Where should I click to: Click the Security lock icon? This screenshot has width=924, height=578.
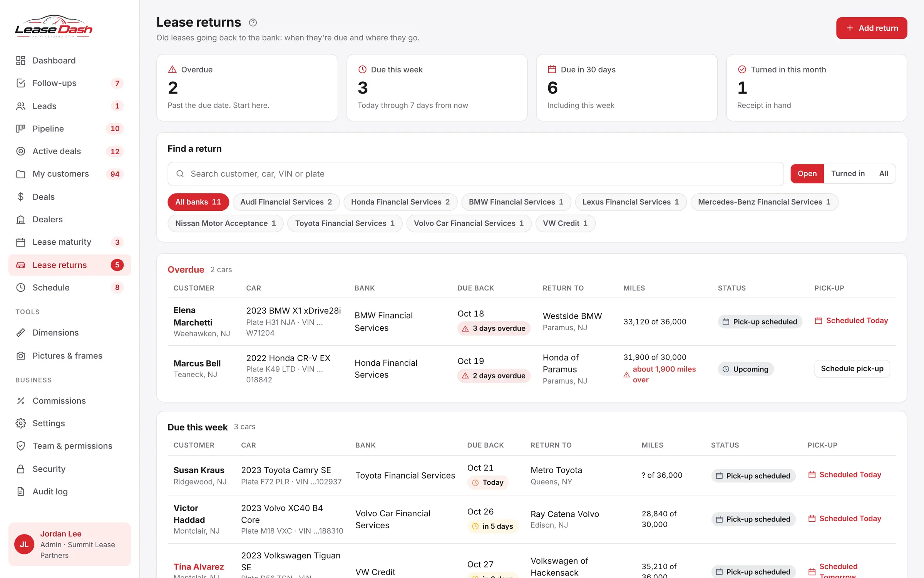coord(21,469)
